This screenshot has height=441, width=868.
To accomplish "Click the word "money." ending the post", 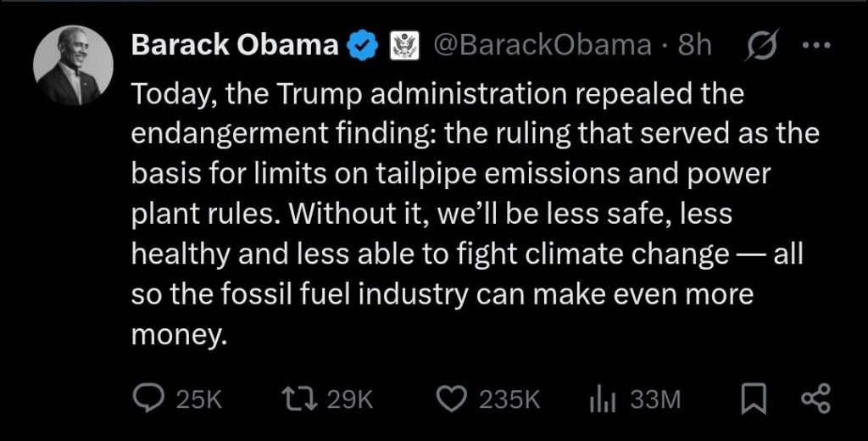I will [181, 334].
